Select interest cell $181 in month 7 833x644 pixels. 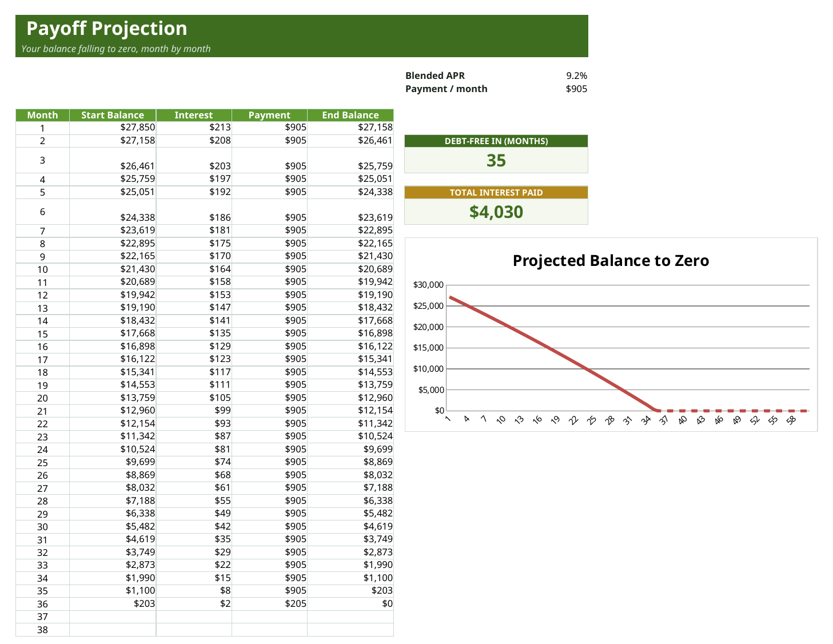click(x=194, y=230)
